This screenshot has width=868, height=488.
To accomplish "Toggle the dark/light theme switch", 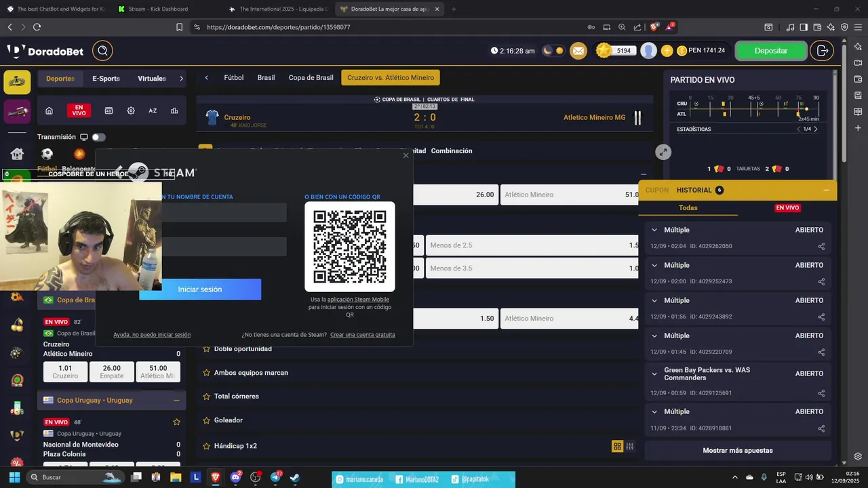I will pos(553,51).
